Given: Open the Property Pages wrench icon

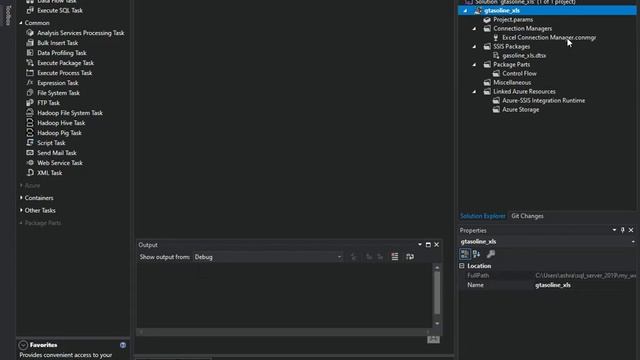Looking at the screenshot, I should pos(491,254).
